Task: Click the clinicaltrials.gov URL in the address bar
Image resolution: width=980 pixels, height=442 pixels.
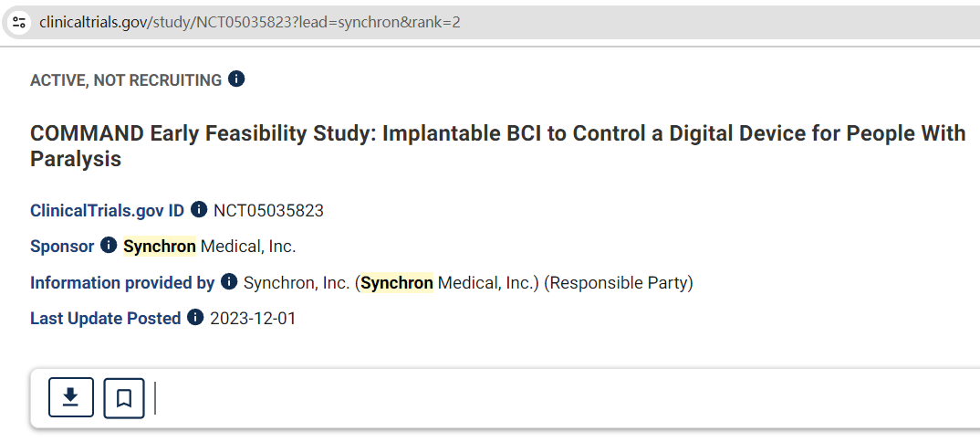Action: [x=249, y=22]
